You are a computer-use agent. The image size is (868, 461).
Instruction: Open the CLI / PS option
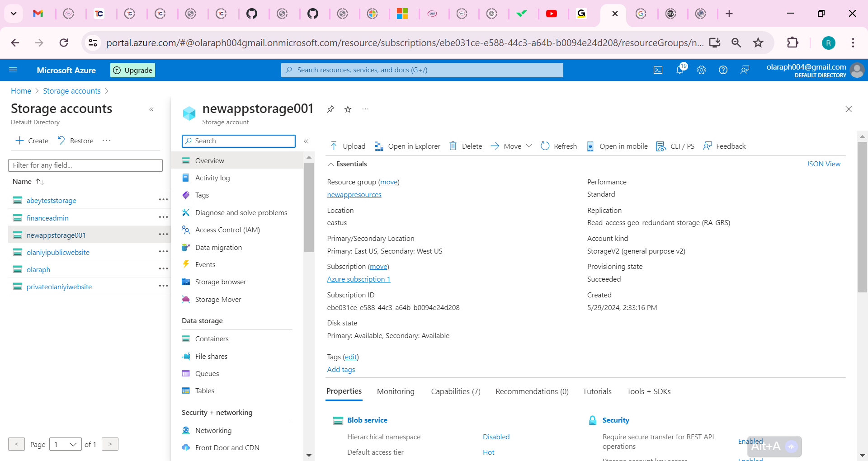point(675,146)
